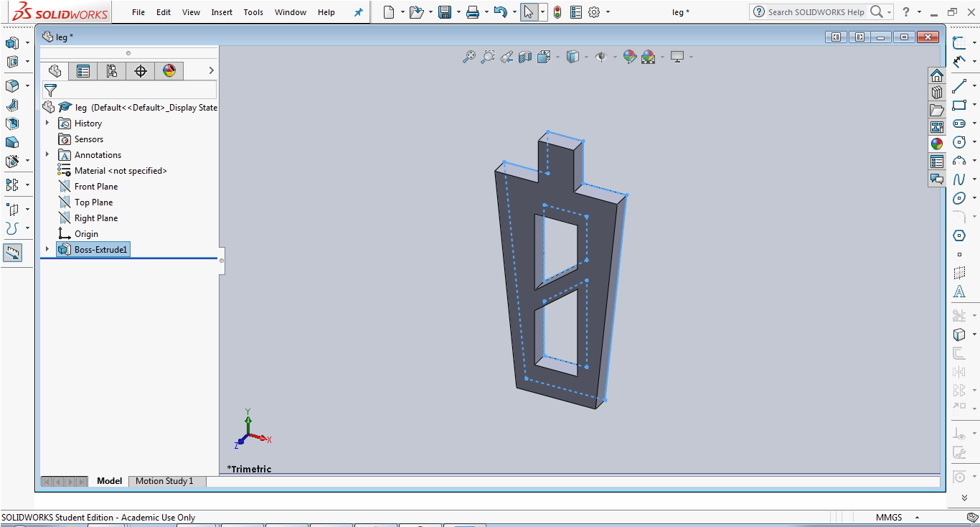
Task: Select the Ellipse sketch tool
Action: coord(958,198)
